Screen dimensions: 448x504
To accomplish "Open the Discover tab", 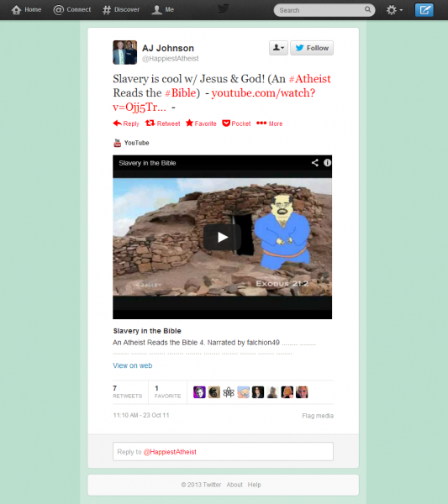I will tap(121, 9).
